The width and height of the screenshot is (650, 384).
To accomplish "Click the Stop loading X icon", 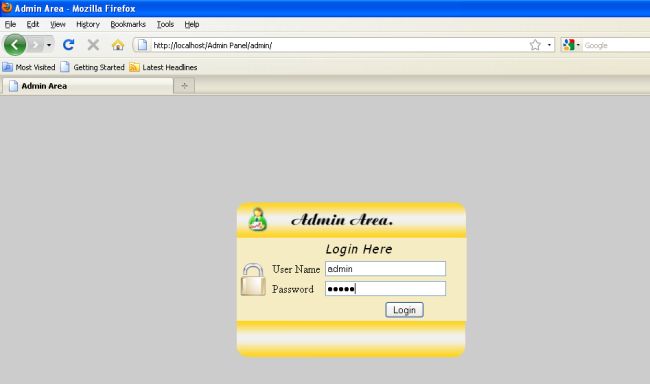I will pos(93,45).
